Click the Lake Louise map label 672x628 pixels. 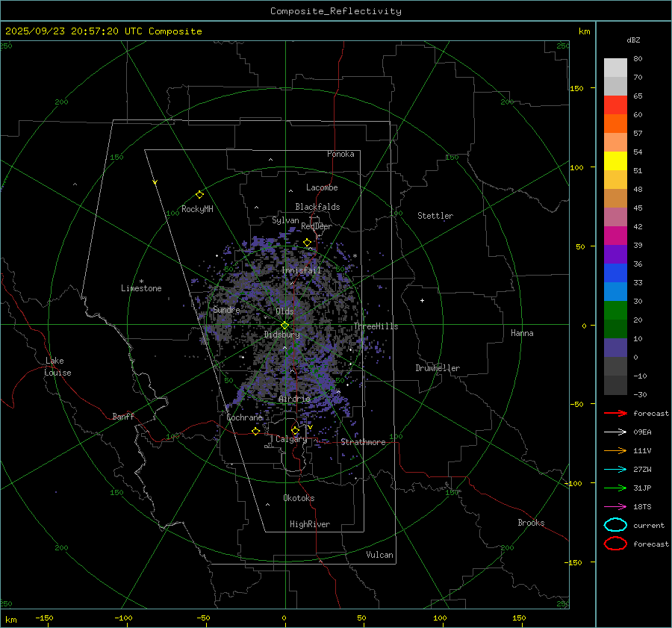(57, 367)
